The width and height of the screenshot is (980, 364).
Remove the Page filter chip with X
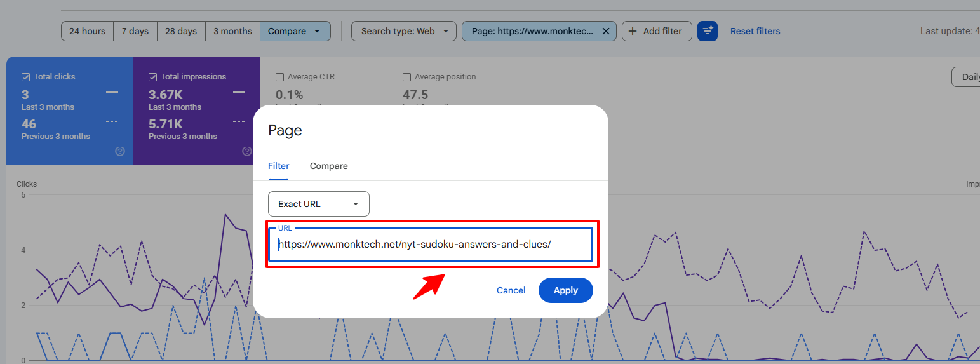point(605,31)
